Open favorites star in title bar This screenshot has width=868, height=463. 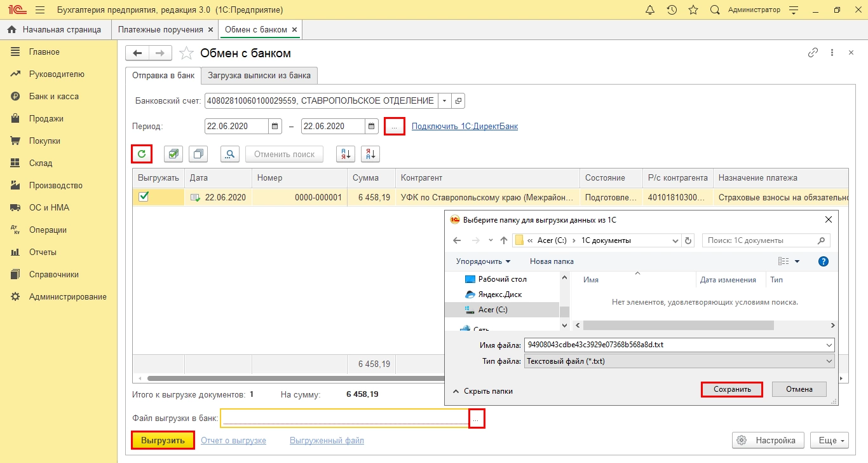click(693, 10)
